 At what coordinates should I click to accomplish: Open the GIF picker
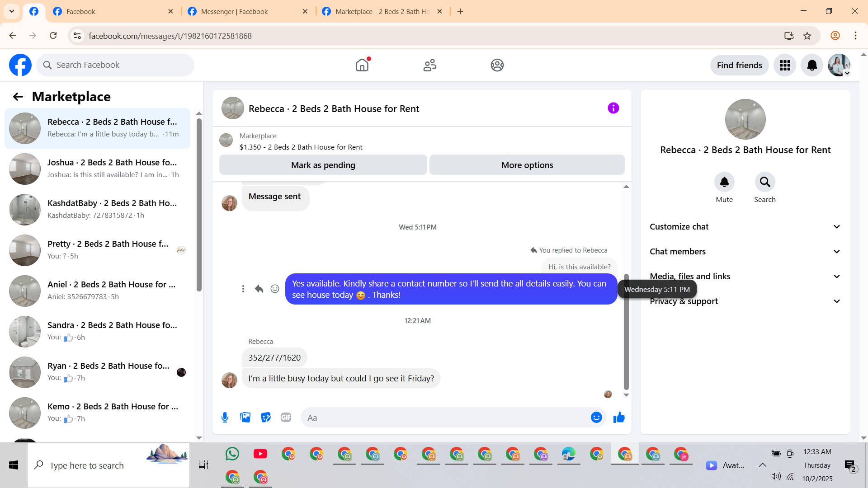pos(286,418)
